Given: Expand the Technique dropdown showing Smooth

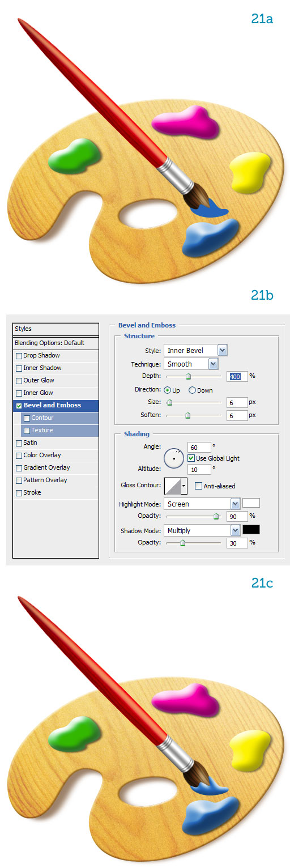Looking at the screenshot, I should tap(191, 364).
